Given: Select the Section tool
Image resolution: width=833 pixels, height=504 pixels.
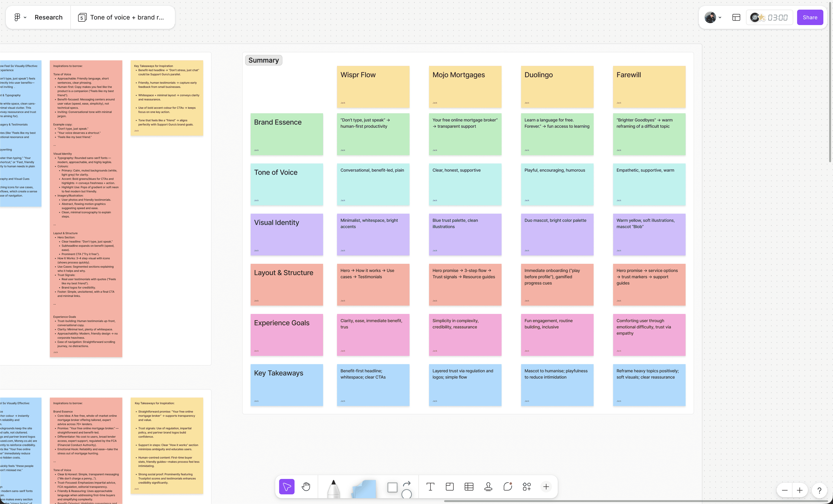Looking at the screenshot, I should tap(450, 486).
